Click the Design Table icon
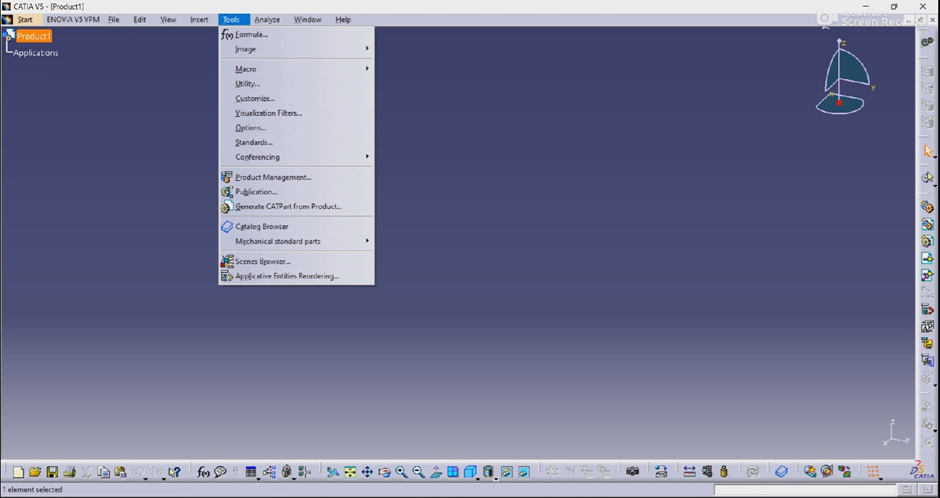Viewport: 940px width, 498px height. coord(251,472)
